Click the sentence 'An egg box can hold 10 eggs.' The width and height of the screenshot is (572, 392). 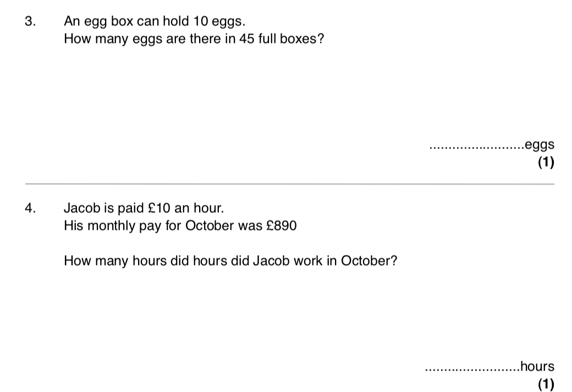tap(155, 22)
